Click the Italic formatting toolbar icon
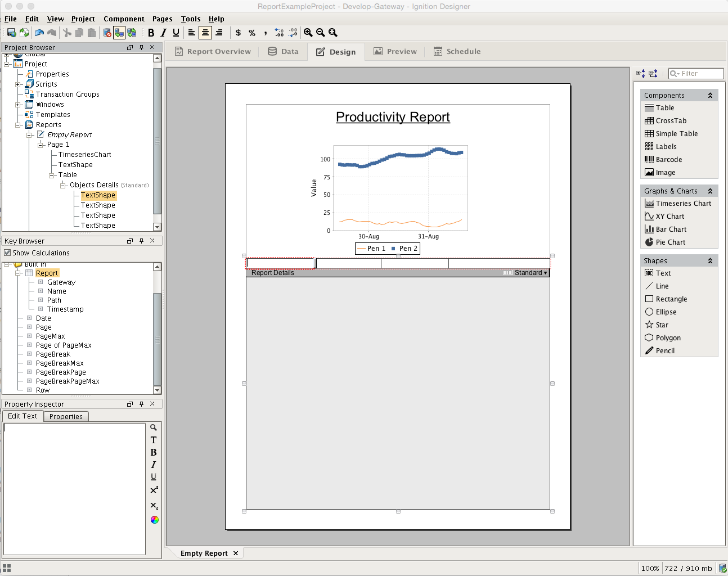 (x=163, y=33)
